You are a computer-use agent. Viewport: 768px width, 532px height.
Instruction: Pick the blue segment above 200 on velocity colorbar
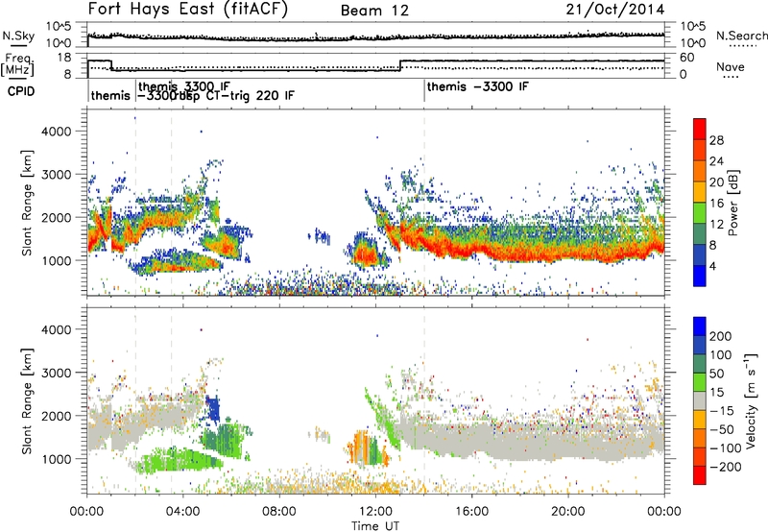click(x=700, y=326)
